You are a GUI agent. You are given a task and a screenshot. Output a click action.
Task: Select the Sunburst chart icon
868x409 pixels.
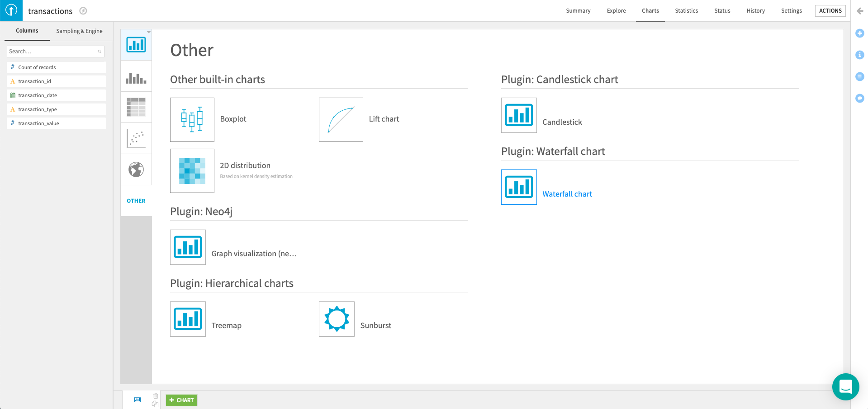tap(337, 319)
